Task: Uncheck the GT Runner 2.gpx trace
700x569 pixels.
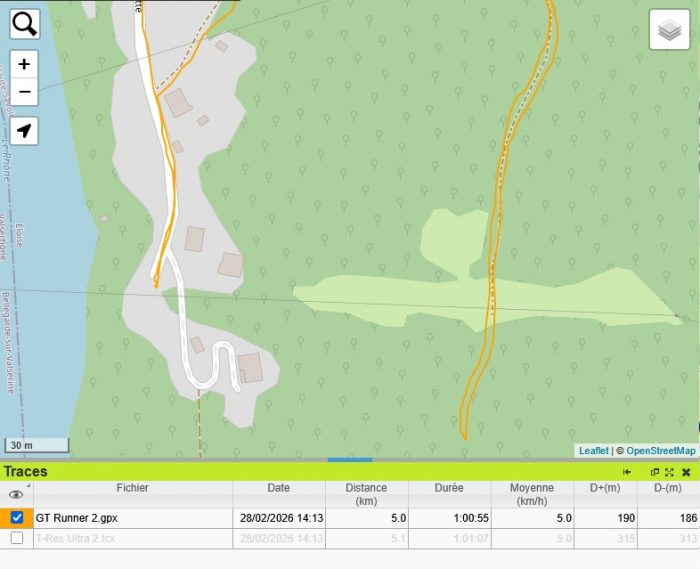Action: (x=17, y=518)
